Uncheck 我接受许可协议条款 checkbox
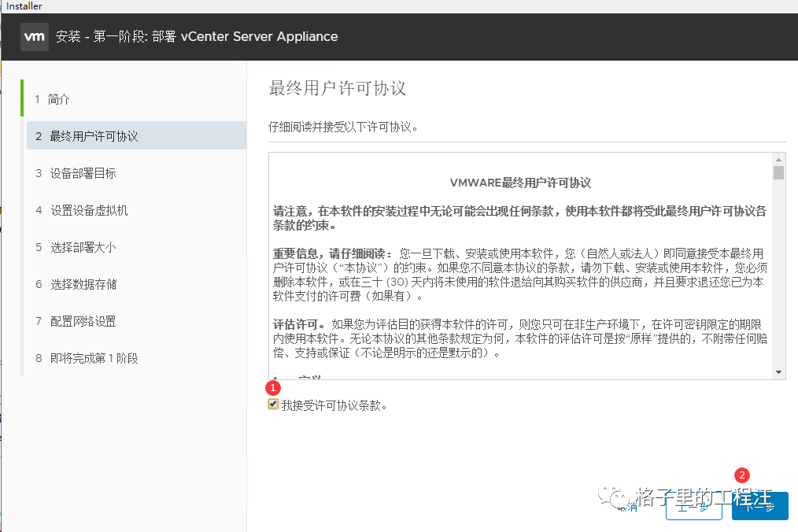This screenshot has height=532, width=798. [273, 405]
